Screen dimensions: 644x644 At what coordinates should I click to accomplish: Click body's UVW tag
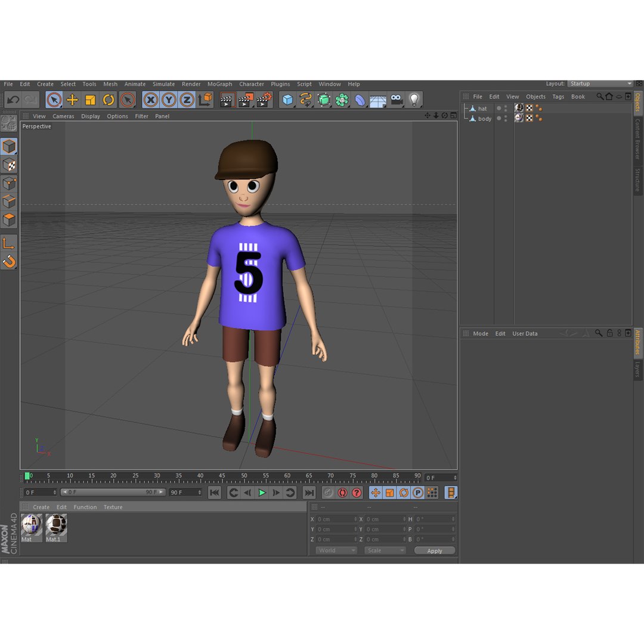pyautogui.click(x=530, y=118)
